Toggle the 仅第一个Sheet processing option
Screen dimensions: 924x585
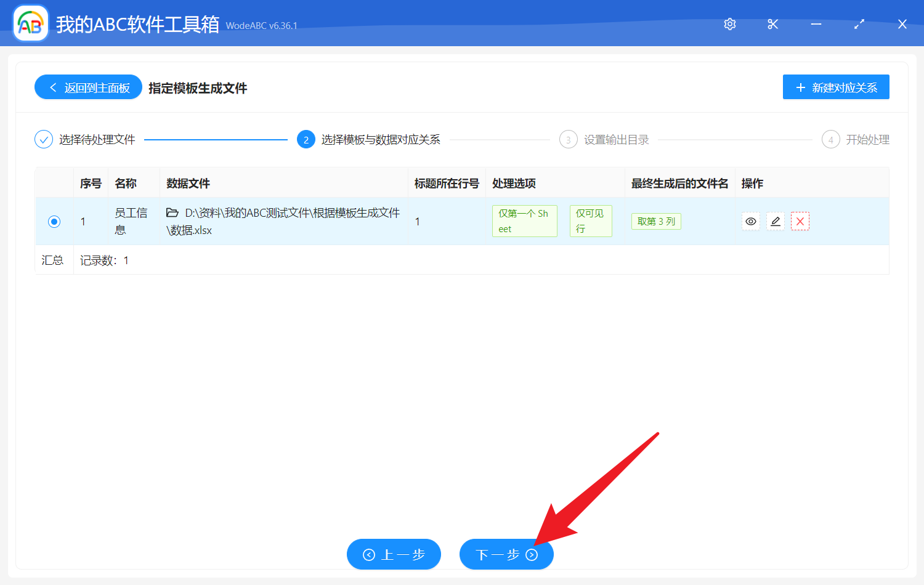pos(524,220)
